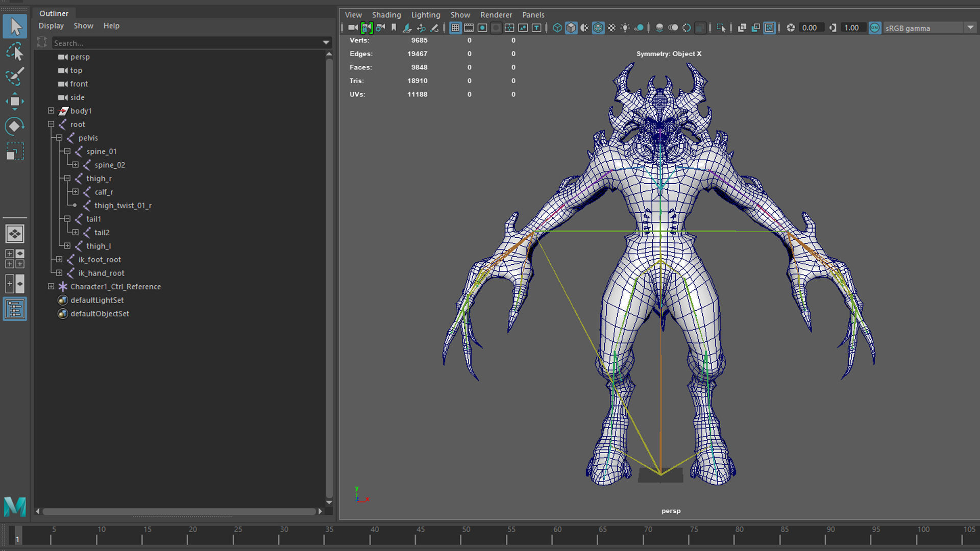
Task: Toggle X-ray active components icon
Action: pyautogui.click(x=755, y=28)
